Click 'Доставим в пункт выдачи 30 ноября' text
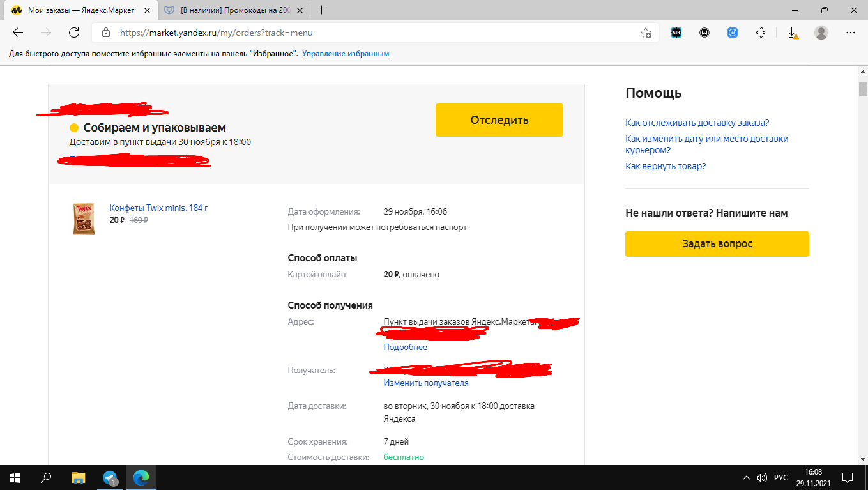Viewport: 868px width, 490px height. (160, 142)
